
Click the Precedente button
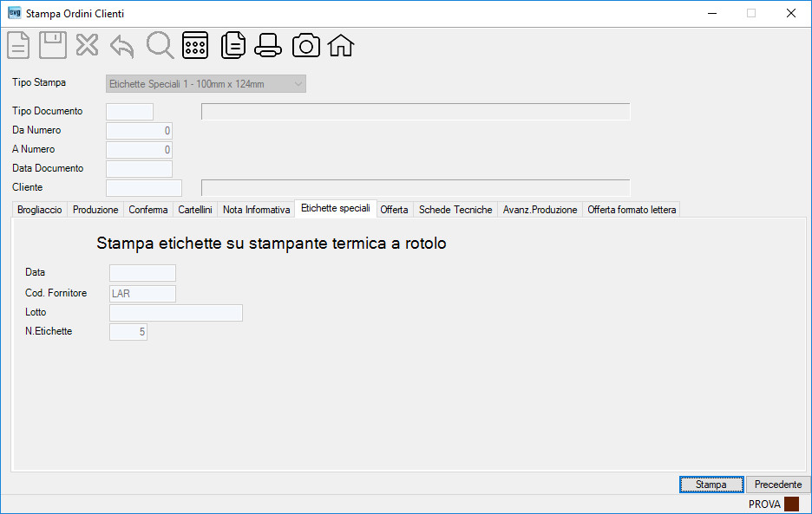click(x=778, y=485)
